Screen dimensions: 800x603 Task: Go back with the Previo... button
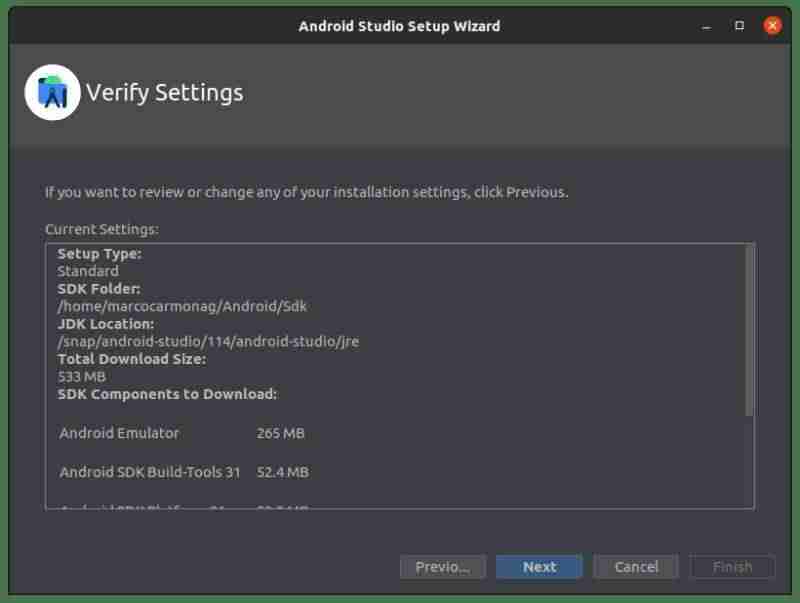coord(443,567)
